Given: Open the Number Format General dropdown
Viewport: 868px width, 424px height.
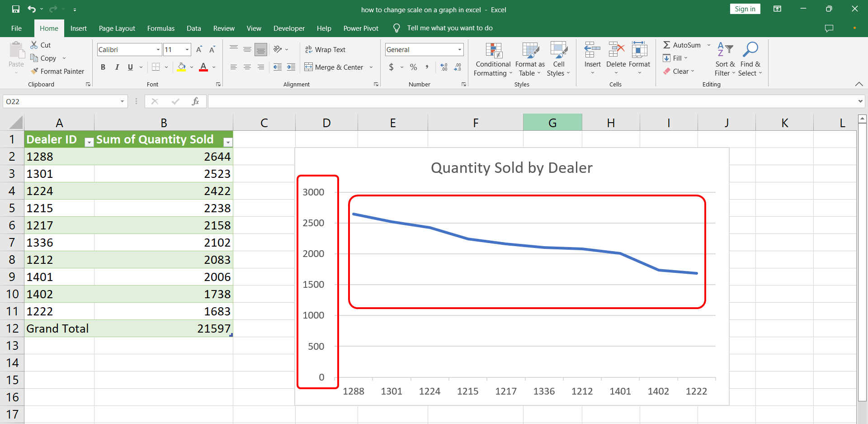Looking at the screenshot, I should [460, 50].
